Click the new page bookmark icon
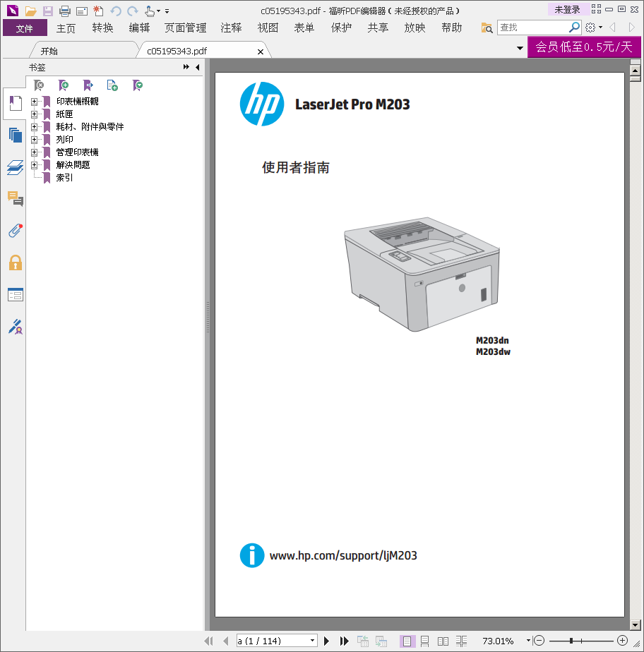Screen dimensions: 644x652 (x=112, y=85)
